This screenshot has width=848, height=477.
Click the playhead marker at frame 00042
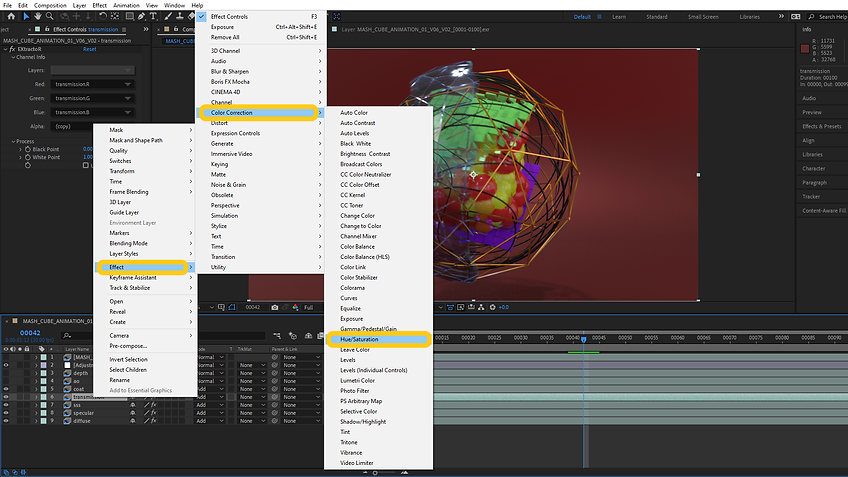point(584,339)
